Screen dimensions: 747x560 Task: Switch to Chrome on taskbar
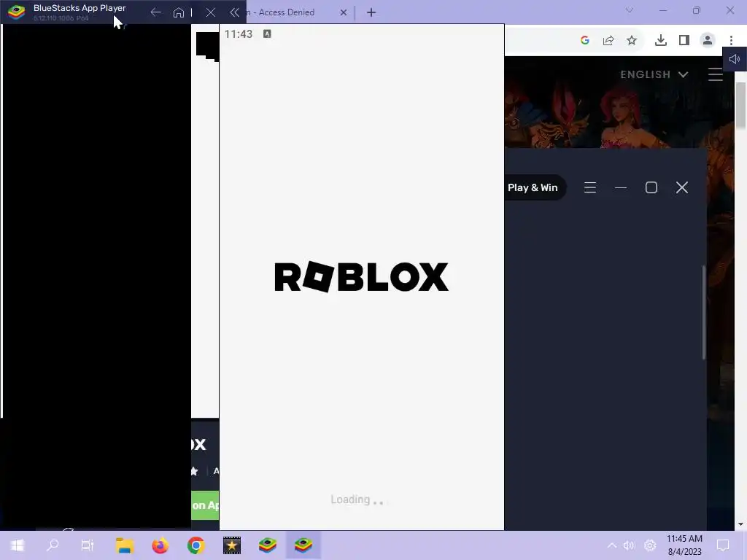click(x=196, y=545)
